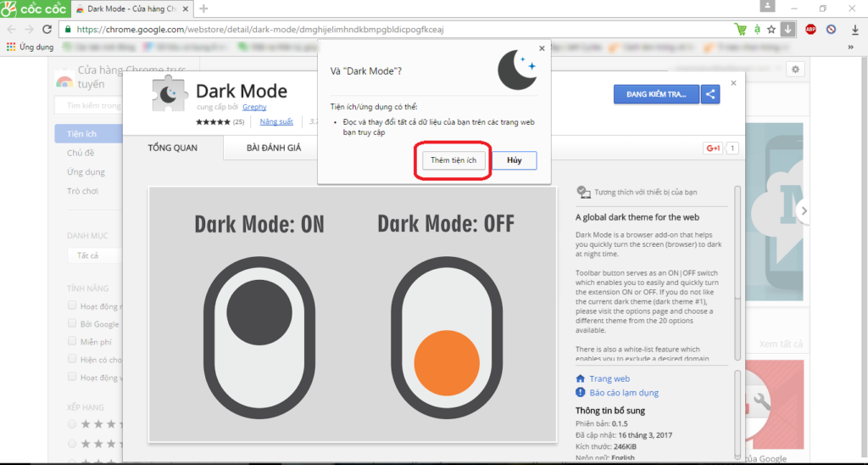Click the G+1 recommend button
The image size is (868, 465).
pyautogui.click(x=712, y=148)
